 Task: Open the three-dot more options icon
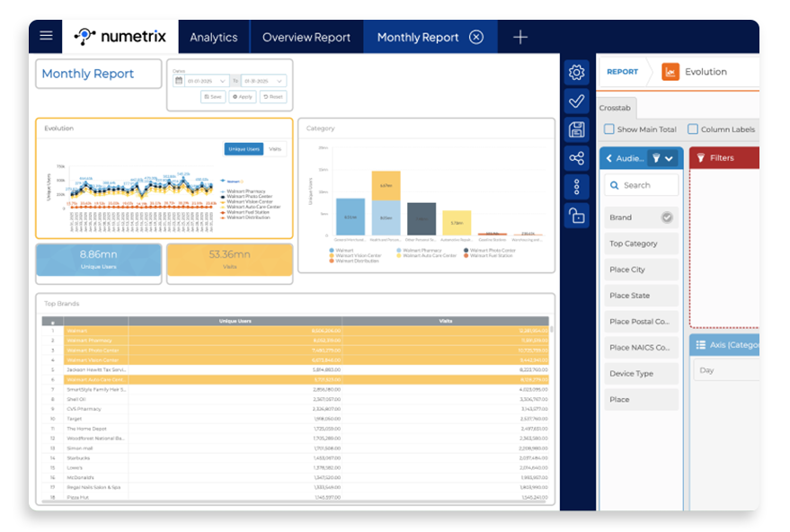[576, 187]
